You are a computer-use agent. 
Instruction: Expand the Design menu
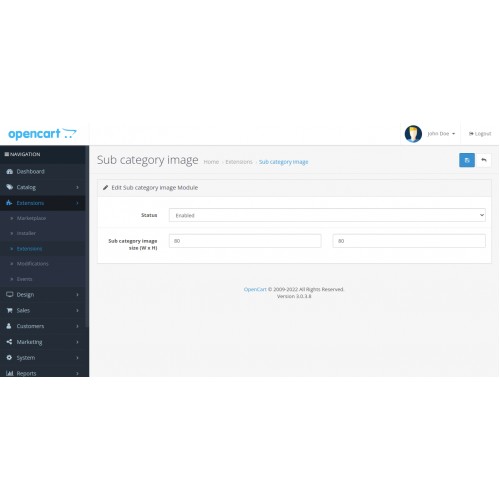[43, 295]
